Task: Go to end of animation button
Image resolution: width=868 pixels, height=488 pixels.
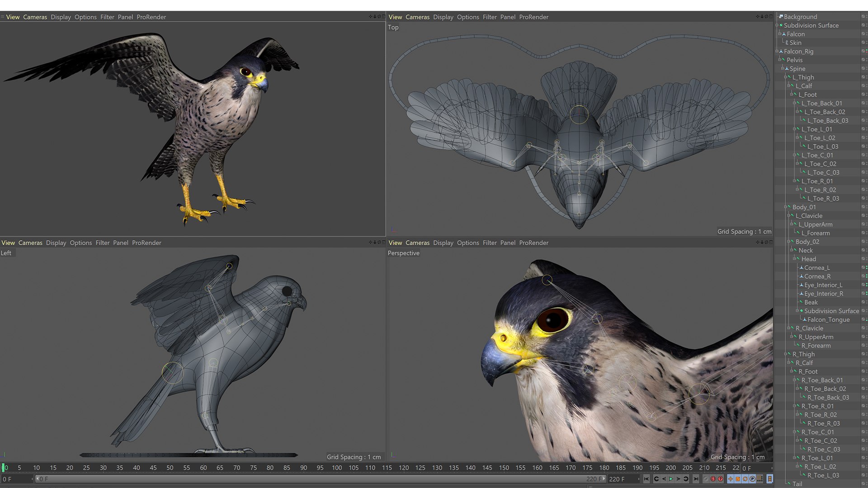Action: 696,479
